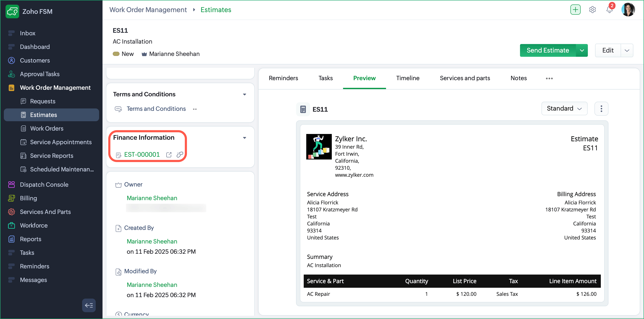Open the quick create plus icon

(x=575, y=10)
